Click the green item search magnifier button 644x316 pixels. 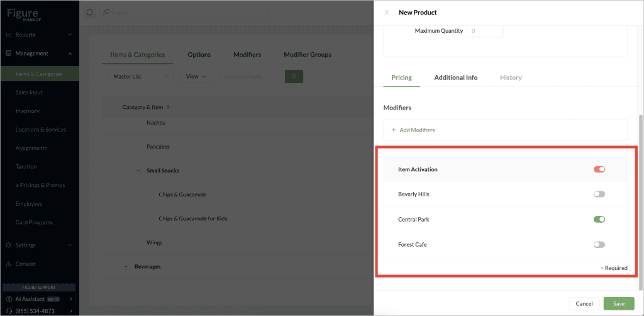[x=294, y=76]
